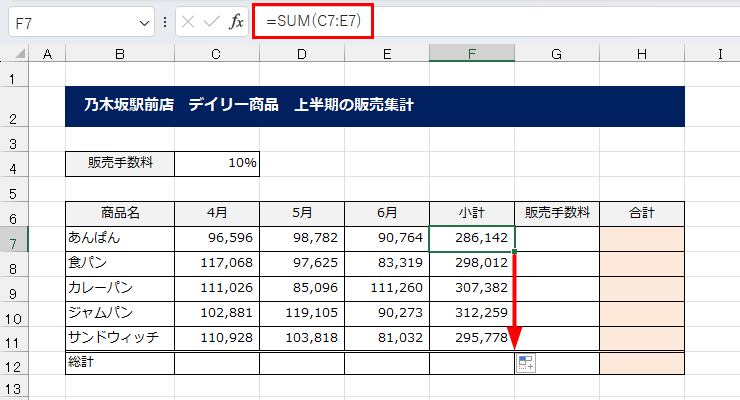This screenshot has width=740, height=400.
Task: Click the cell with 98,782
Action: [x=302, y=239]
